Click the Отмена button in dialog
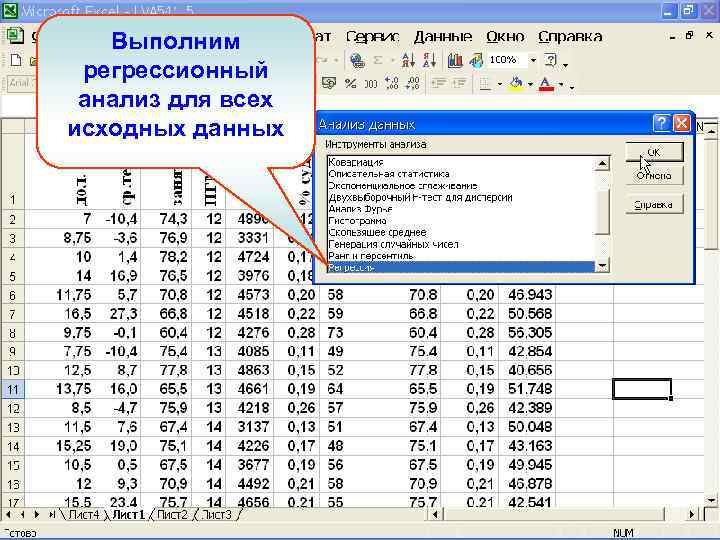This screenshot has width=720, height=540. [654, 176]
